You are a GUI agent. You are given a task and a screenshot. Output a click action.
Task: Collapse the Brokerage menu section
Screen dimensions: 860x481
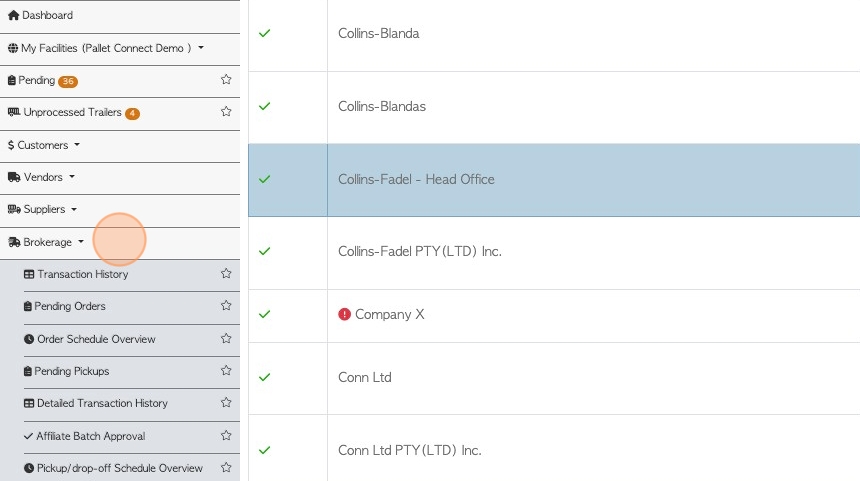coord(46,242)
